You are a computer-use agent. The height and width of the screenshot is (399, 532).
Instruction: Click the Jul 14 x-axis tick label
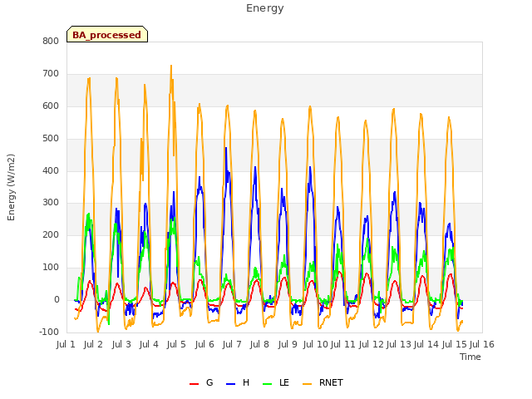(426, 344)
